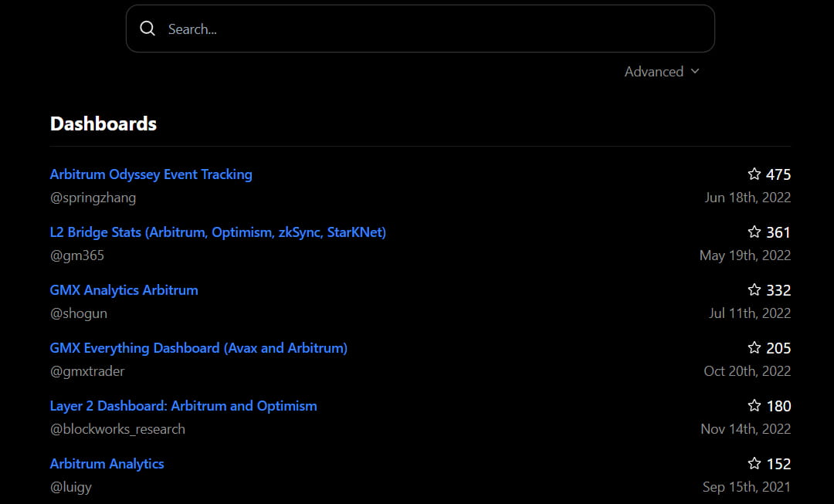This screenshot has height=504, width=834.
Task: Go to @blockworks_research profile
Action: [117, 429]
